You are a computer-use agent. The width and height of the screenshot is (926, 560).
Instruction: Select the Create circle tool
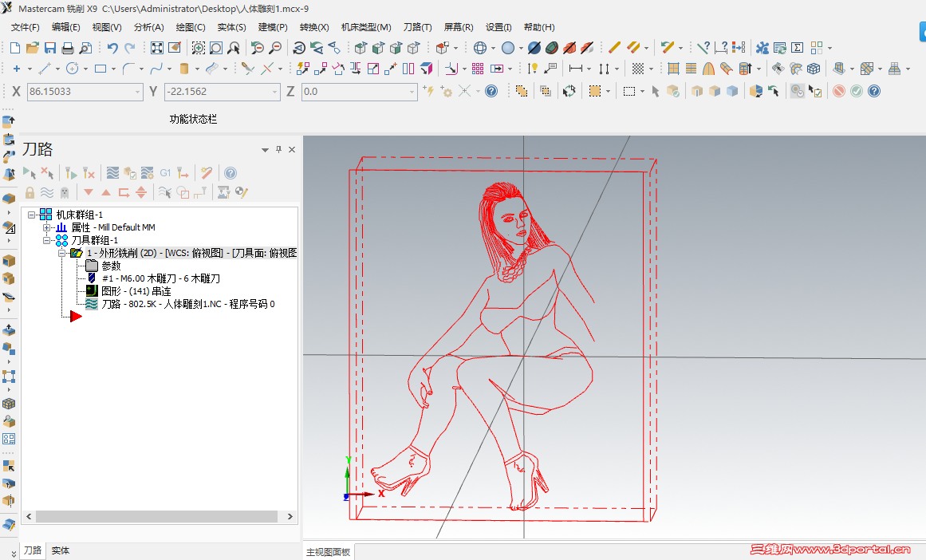click(73, 69)
